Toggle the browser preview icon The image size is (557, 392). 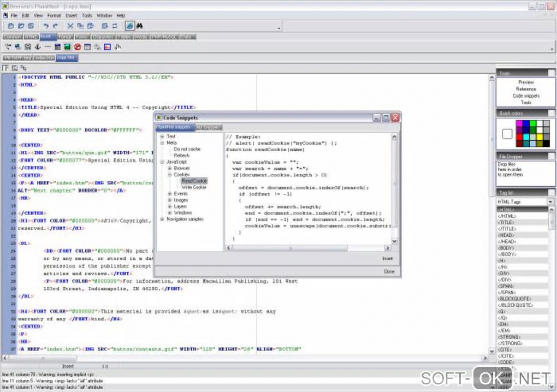pos(129,26)
